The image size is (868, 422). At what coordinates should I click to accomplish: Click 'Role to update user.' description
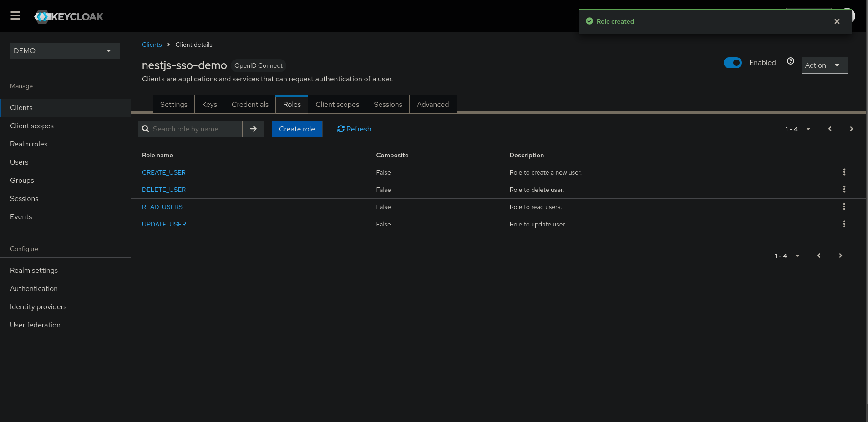tap(538, 224)
